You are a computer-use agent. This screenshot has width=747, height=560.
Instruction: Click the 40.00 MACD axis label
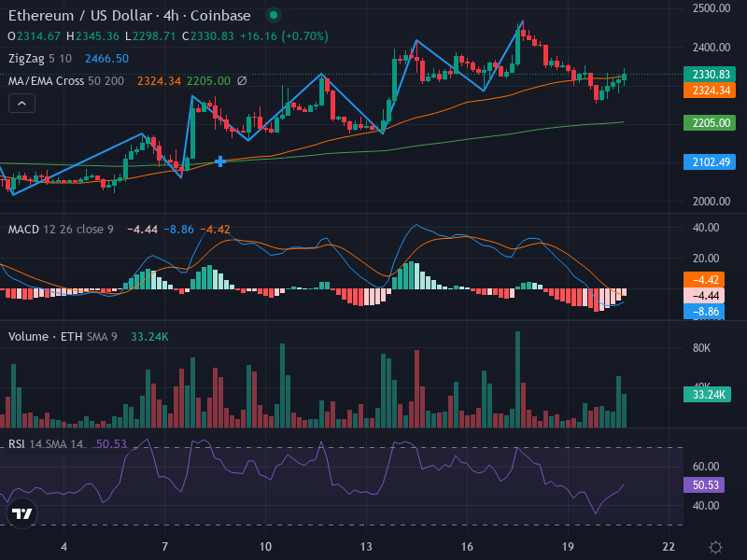coord(706,228)
